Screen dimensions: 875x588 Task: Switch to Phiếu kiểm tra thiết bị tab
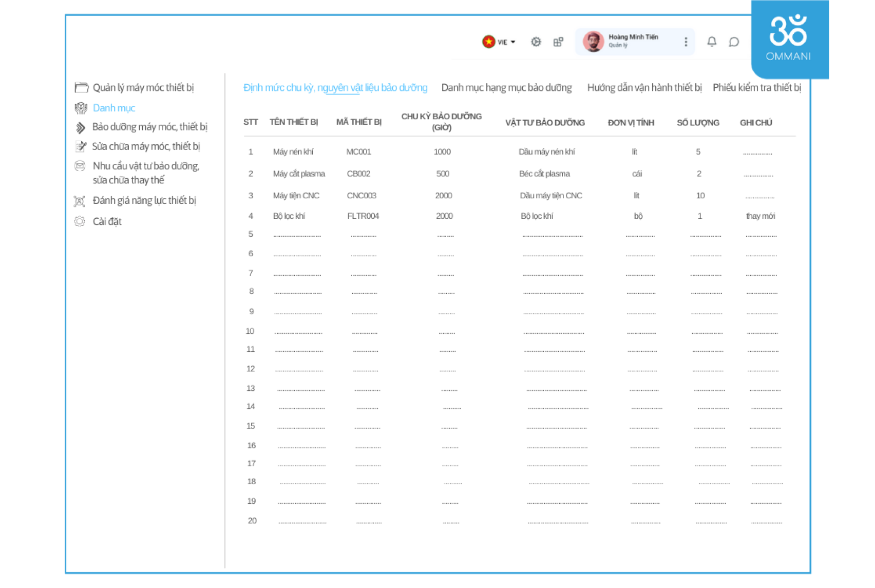[756, 88]
